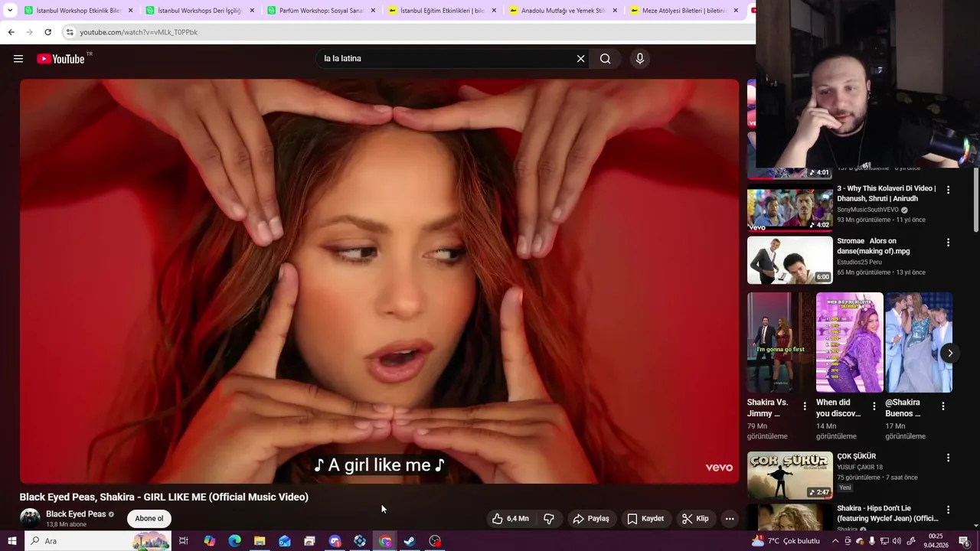The image size is (980, 551).
Task: Click taskbar Ara search box
Action: pyautogui.click(x=98, y=541)
